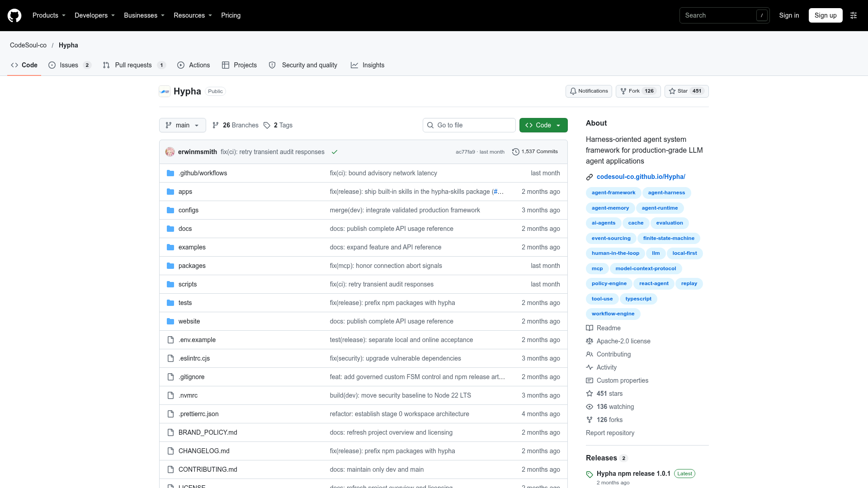Click the tag icon of Hypha npm release
This screenshot has height=488, width=868.
pyautogui.click(x=590, y=474)
